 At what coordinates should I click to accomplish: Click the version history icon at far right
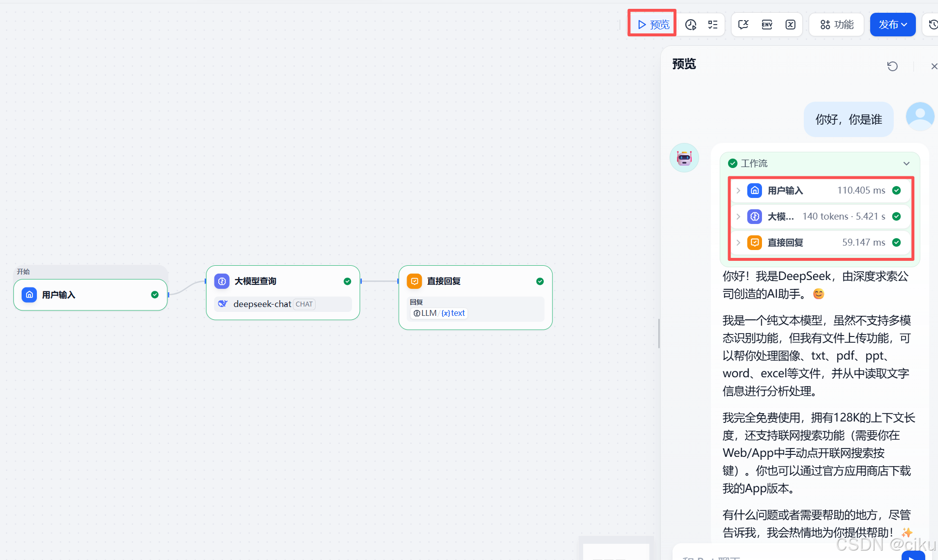[933, 25]
